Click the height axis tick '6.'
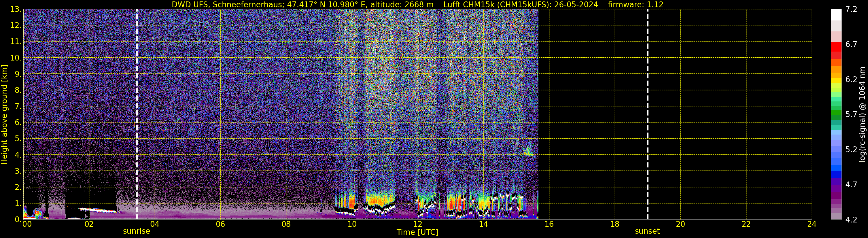Viewport: 868px width, 238px height. tap(18, 123)
